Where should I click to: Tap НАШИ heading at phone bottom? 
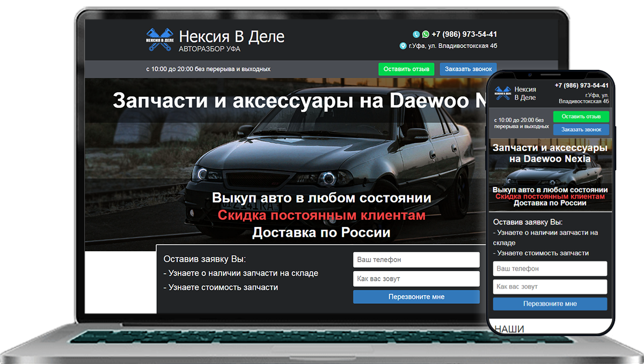coord(509,329)
